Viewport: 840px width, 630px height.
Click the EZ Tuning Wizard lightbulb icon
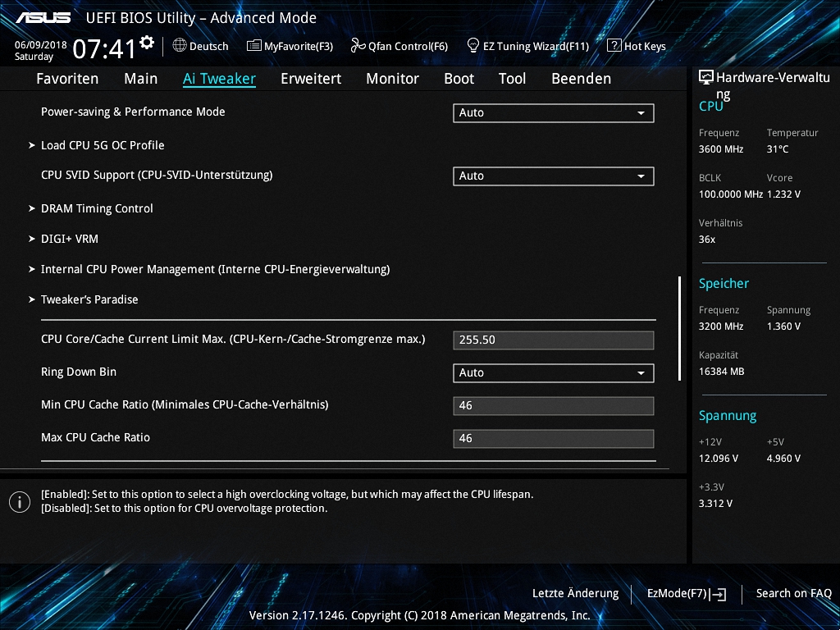click(x=473, y=45)
